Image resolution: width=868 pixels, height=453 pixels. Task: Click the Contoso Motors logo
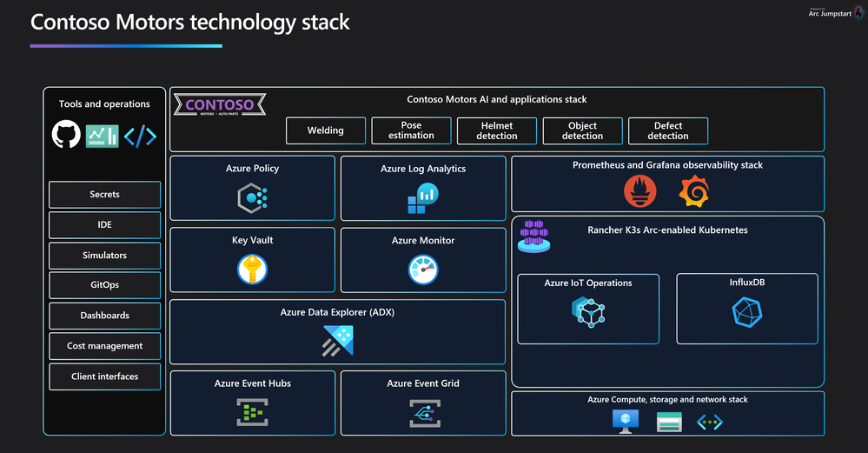pyautogui.click(x=220, y=104)
